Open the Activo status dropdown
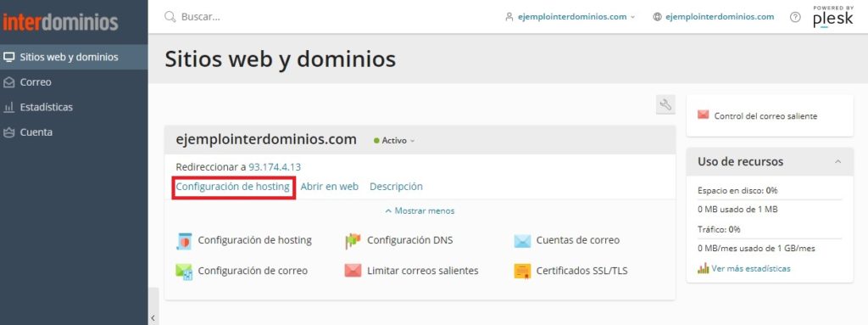This screenshot has height=325, width=868. tap(394, 141)
